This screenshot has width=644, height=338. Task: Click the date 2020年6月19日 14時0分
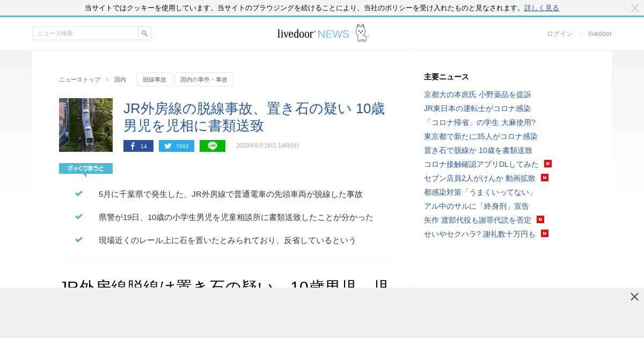[268, 146]
